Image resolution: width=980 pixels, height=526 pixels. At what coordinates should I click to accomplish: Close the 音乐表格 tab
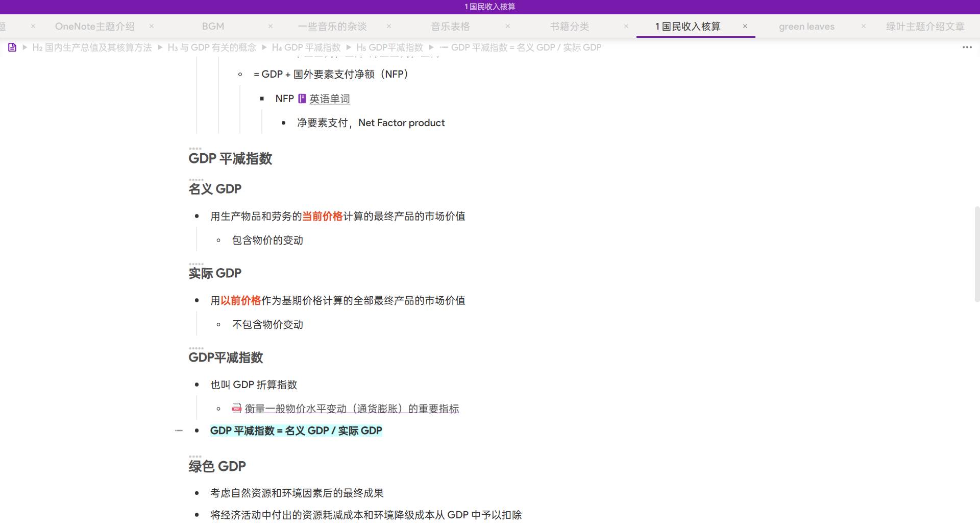click(x=508, y=26)
